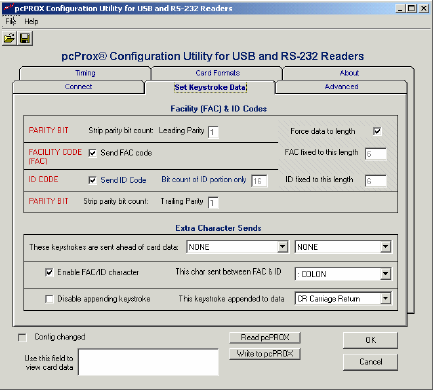Click 'Bit count of ID portion only' label
This screenshot has height=390, width=433.
[x=204, y=179]
